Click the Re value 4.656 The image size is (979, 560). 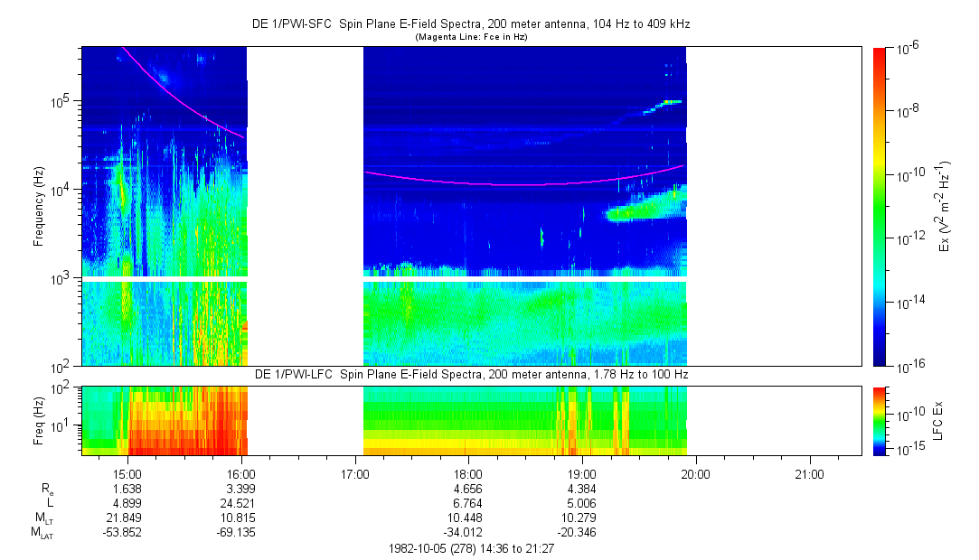468,488
